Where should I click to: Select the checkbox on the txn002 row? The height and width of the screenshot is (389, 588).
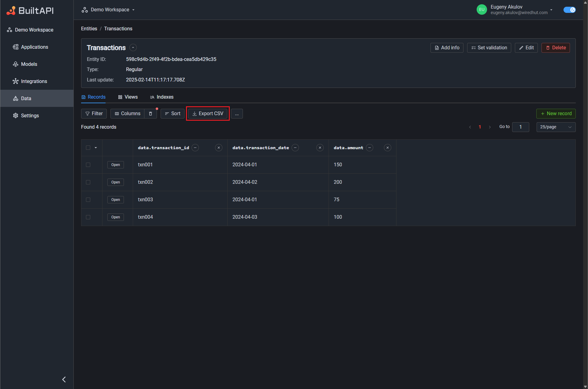tap(88, 182)
